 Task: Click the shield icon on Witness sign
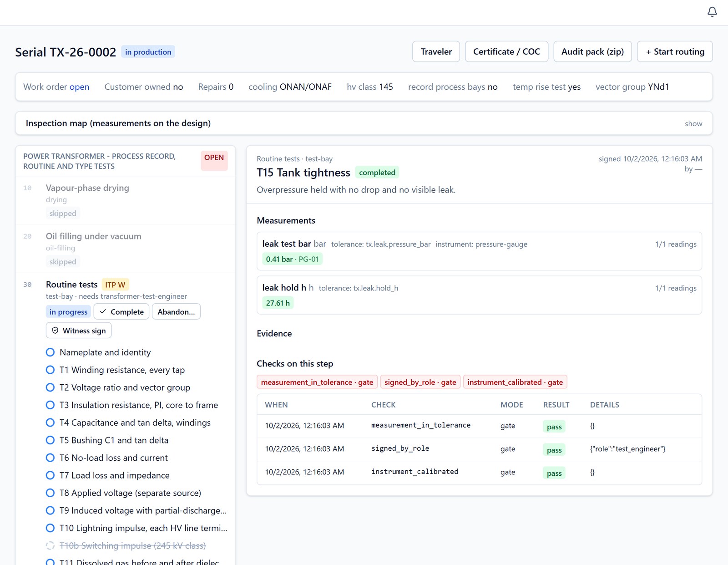55,331
